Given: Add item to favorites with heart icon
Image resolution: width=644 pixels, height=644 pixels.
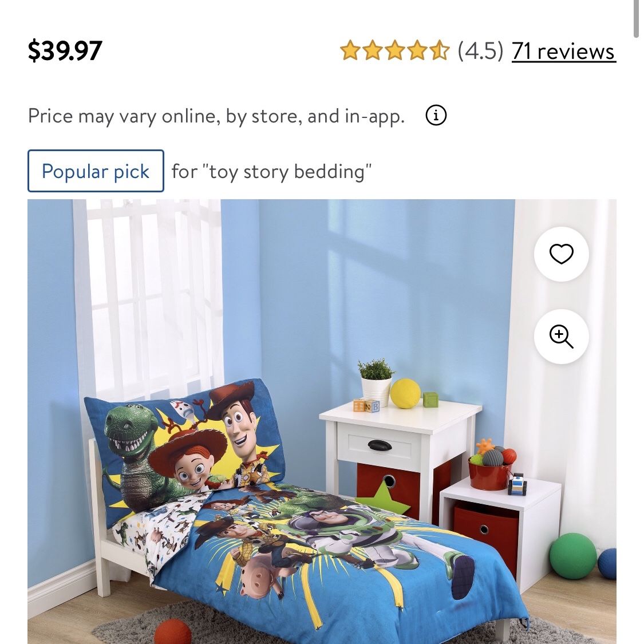Looking at the screenshot, I should [561, 254].
